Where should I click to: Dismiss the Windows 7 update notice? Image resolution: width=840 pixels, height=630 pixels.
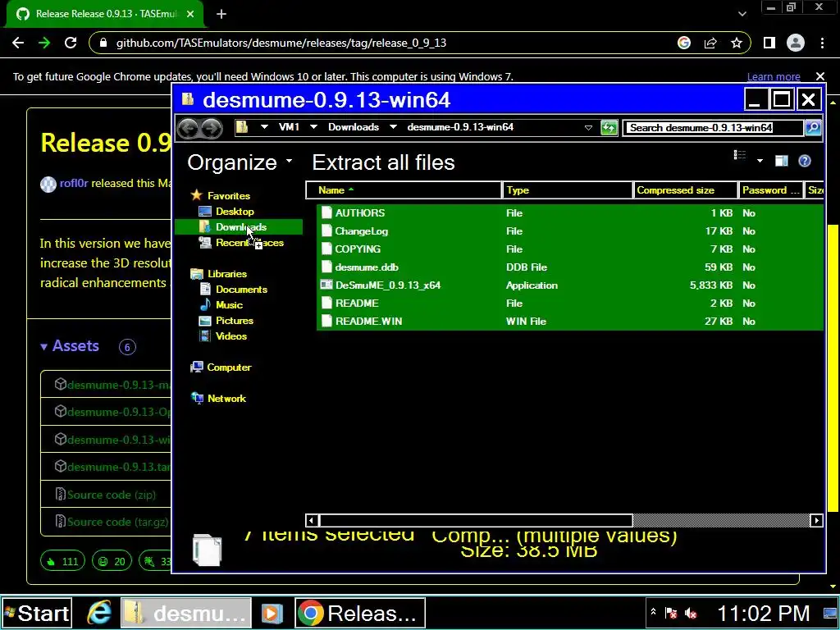[819, 76]
